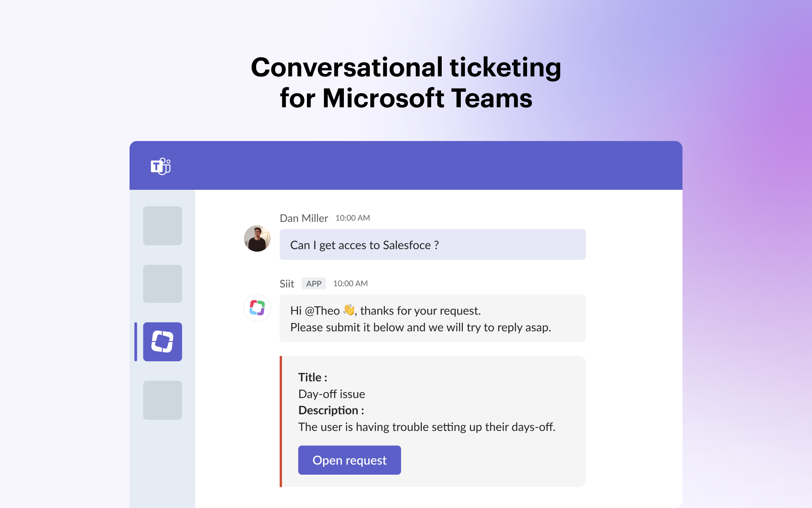The height and width of the screenshot is (508, 812).
Task: Click Siit's greeting message bubble
Action: pyautogui.click(x=432, y=319)
